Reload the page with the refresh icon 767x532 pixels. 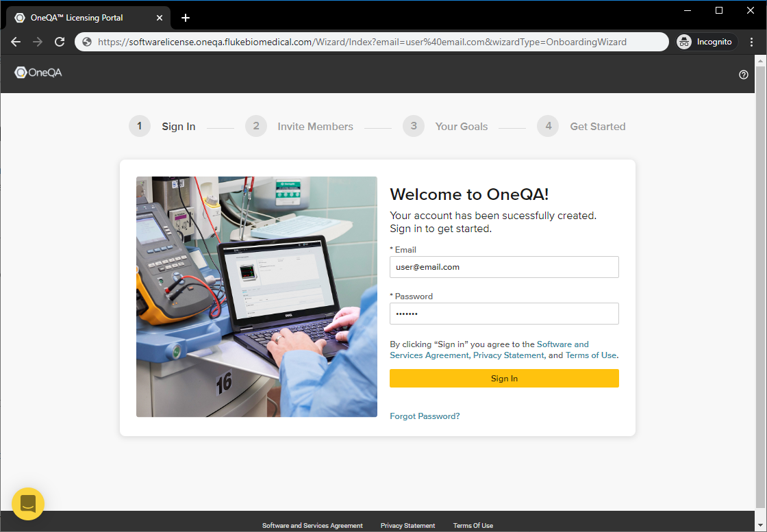coord(60,42)
